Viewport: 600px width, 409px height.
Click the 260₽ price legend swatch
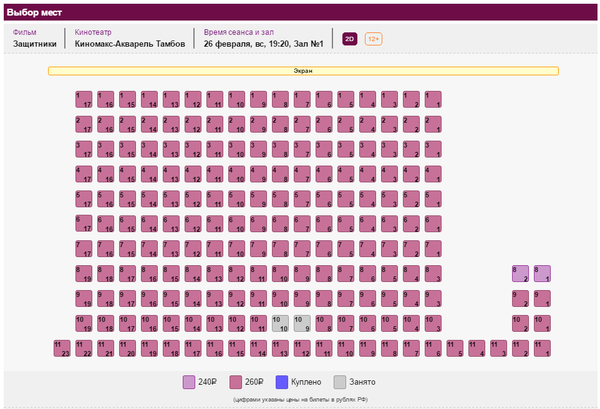pos(237,382)
